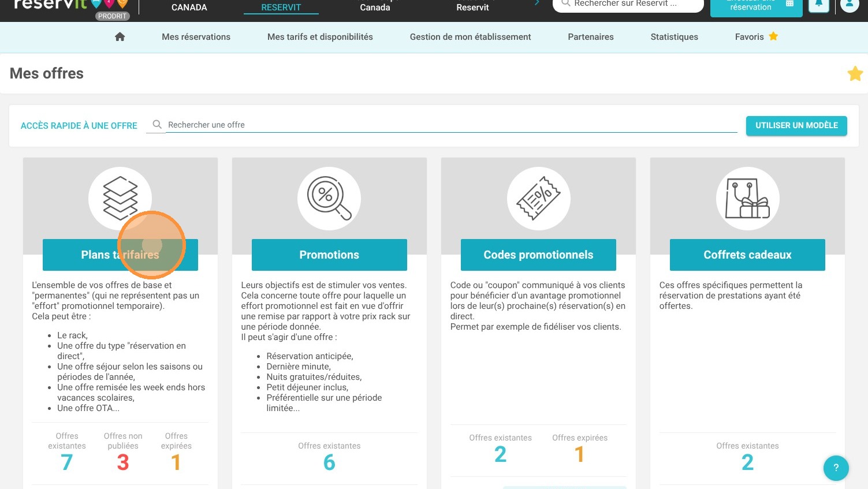
Task: Click the Rechercher une offre field
Action: coord(452,125)
